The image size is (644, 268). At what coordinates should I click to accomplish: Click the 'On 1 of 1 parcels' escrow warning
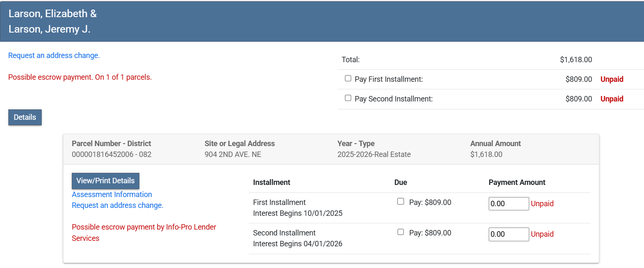click(x=80, y=77)
